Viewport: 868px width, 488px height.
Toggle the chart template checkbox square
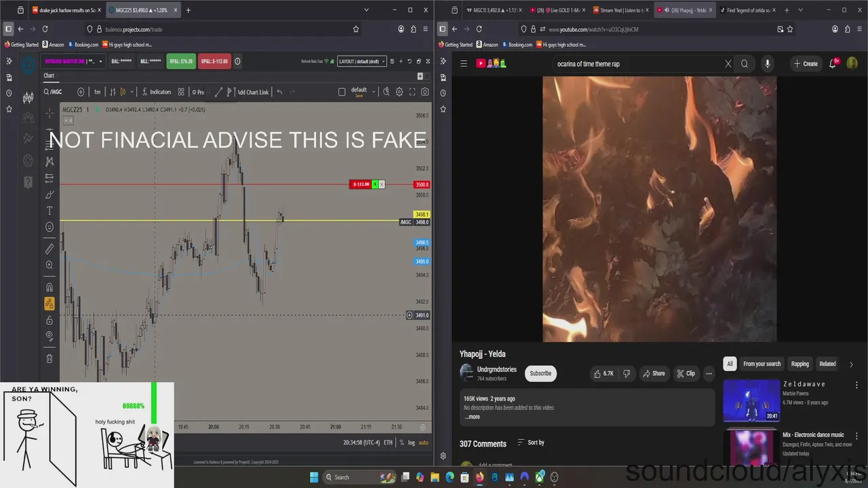(342, 91)
